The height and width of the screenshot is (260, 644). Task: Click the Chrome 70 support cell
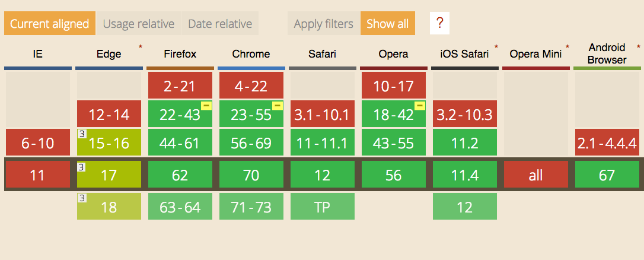coord(251,175)
